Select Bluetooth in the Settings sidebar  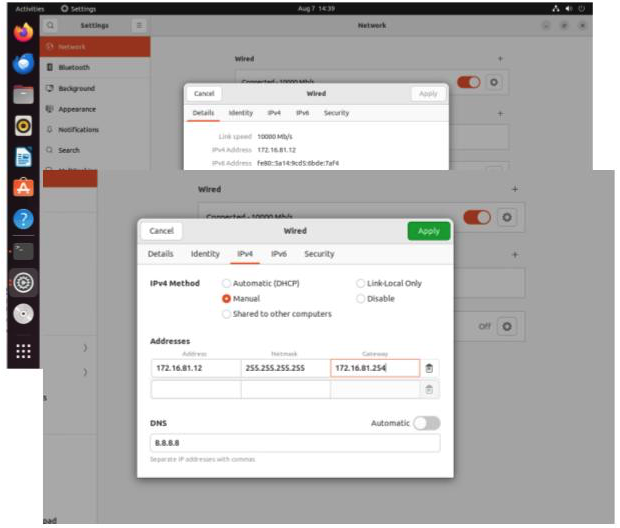[73, 68]
